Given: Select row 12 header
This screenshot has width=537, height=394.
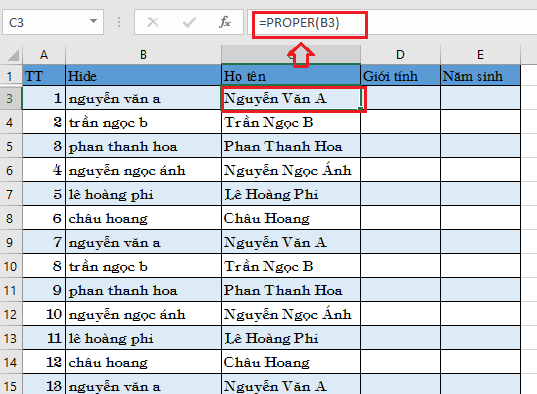Looking at the screenshot, I should point(10,315).
